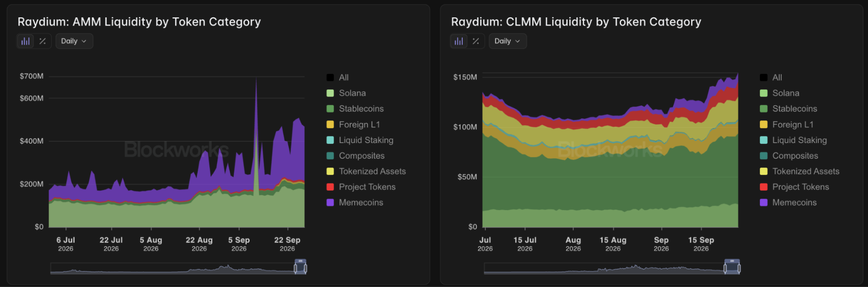Select bar chart view in AMM Liquidity panel
868x287 pixels.
tap(26, 41)
